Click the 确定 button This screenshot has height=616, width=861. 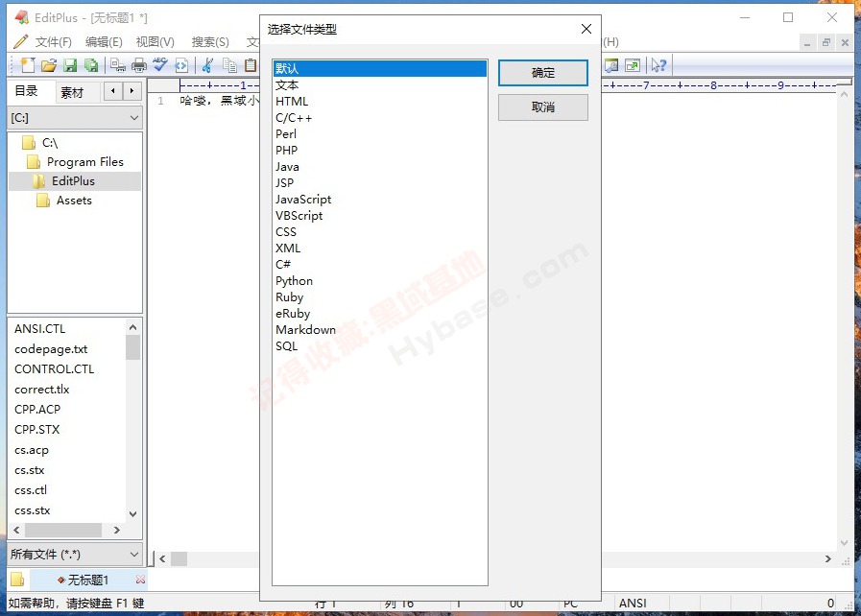(x=542, y=73)
